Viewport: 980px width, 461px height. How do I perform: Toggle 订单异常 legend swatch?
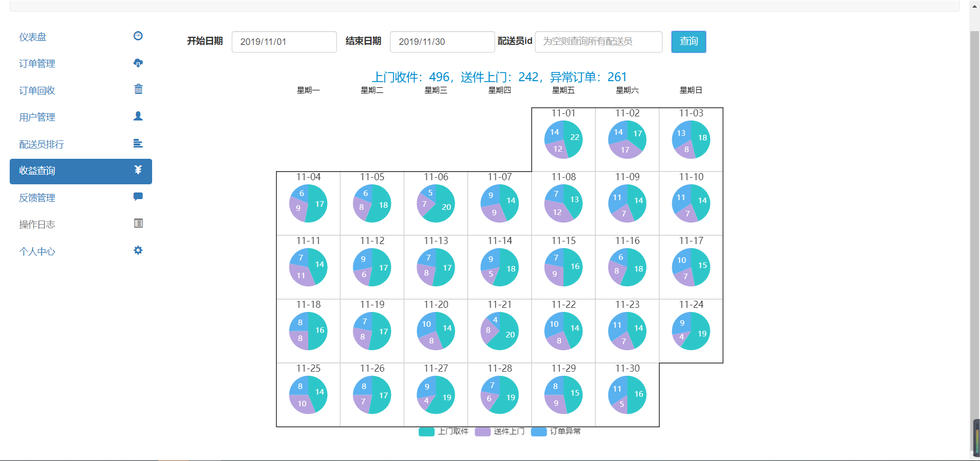tap(538, 432)
